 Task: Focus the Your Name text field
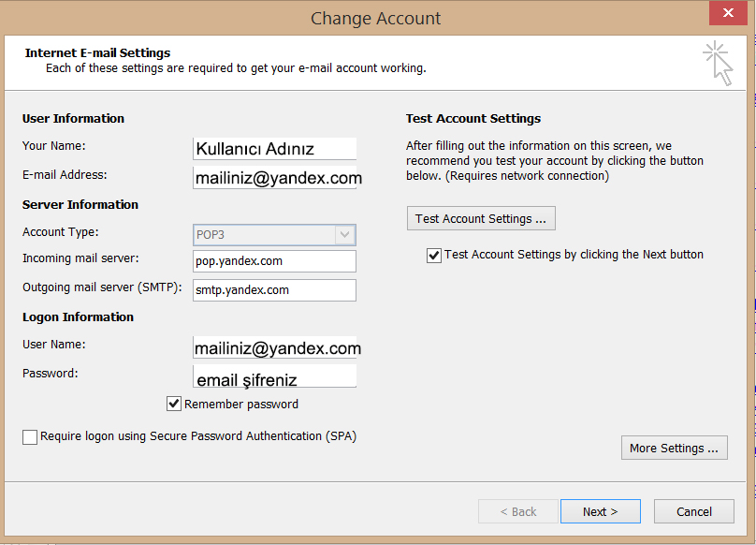(x=274, y=149)
